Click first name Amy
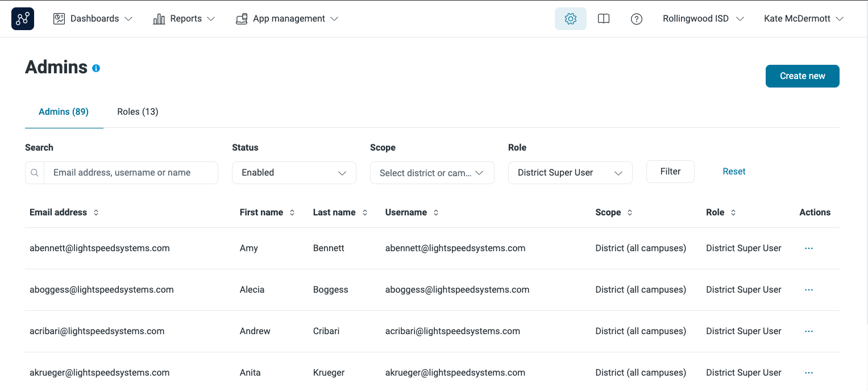Viewport: 868px width, 391px height. tap(249, 248)
